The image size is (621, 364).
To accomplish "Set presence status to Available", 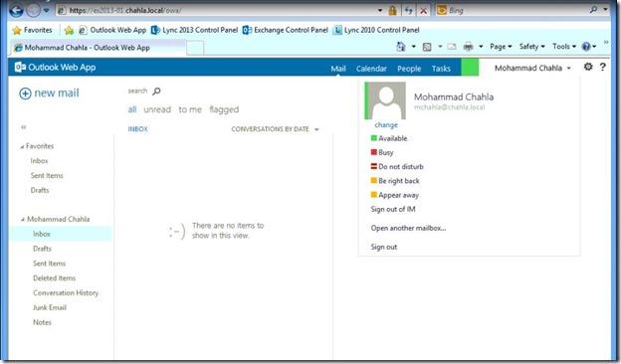I will click(389, 138).
